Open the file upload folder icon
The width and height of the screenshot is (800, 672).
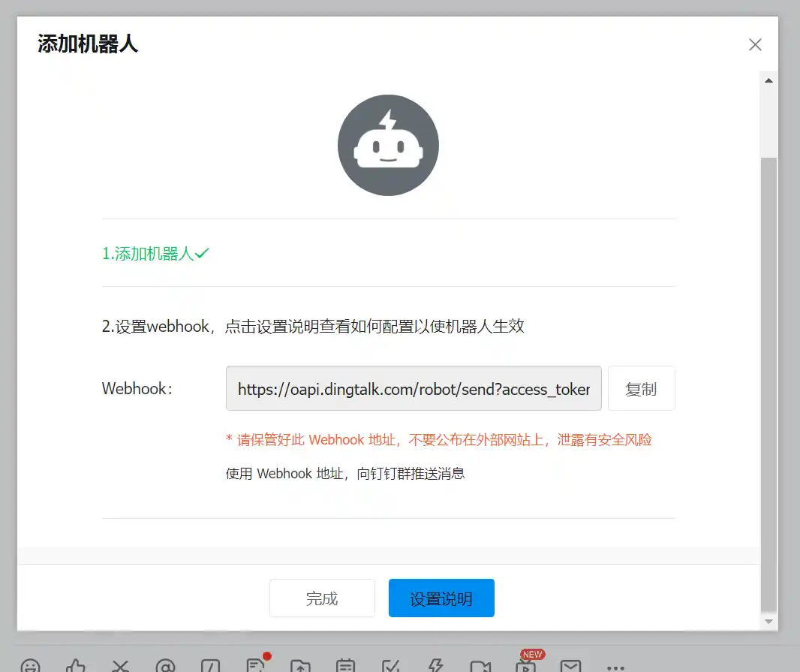(300, 666)
